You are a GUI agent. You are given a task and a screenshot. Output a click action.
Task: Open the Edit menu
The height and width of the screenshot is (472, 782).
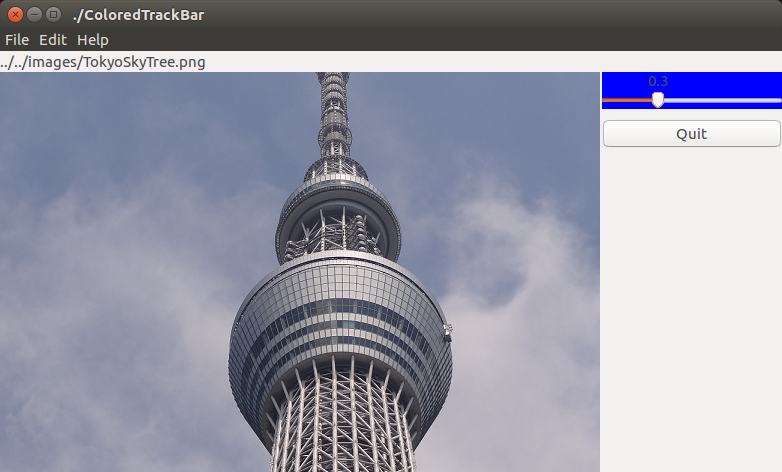pos(53,40)
